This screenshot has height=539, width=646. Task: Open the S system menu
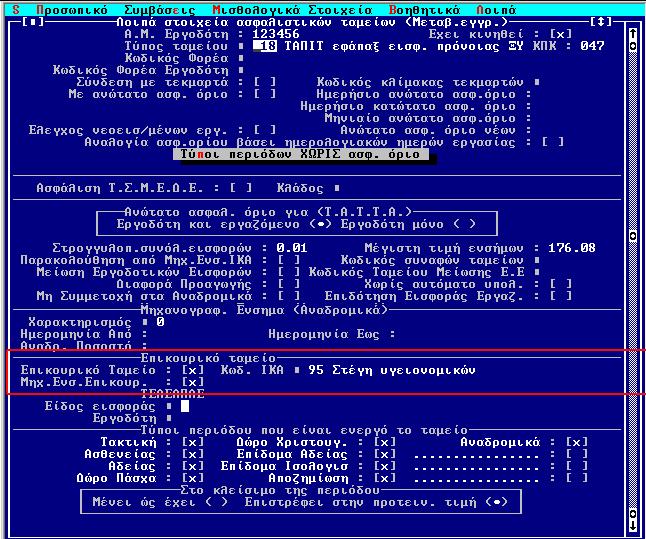[x=14, y=7]
